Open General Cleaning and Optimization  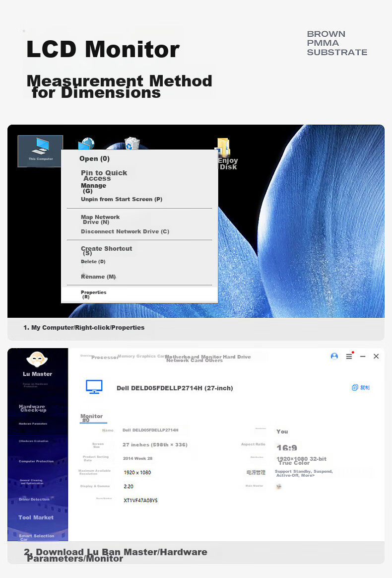[31, 482]
